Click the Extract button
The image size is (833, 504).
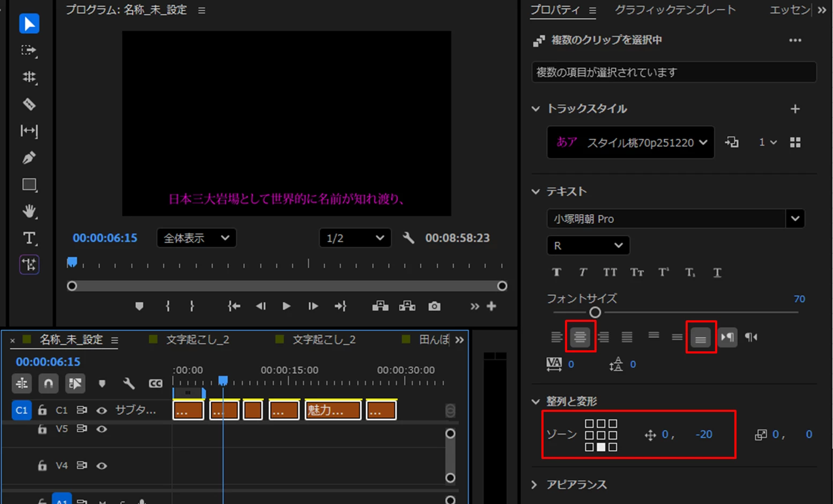coord(407,306)
